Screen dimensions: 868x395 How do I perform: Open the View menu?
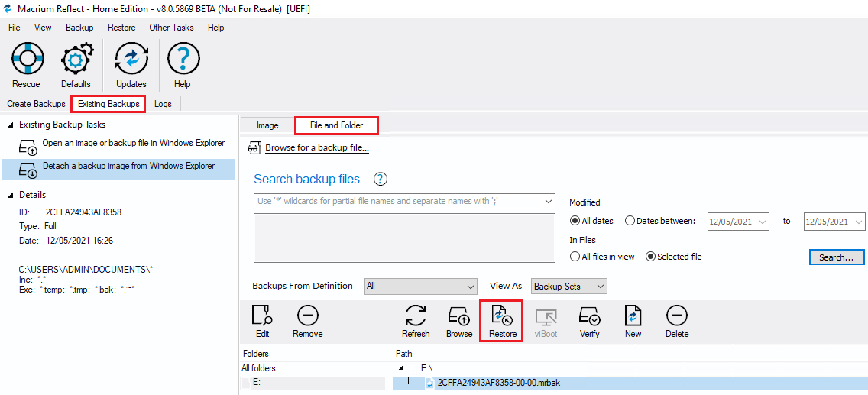coord(43,27)
